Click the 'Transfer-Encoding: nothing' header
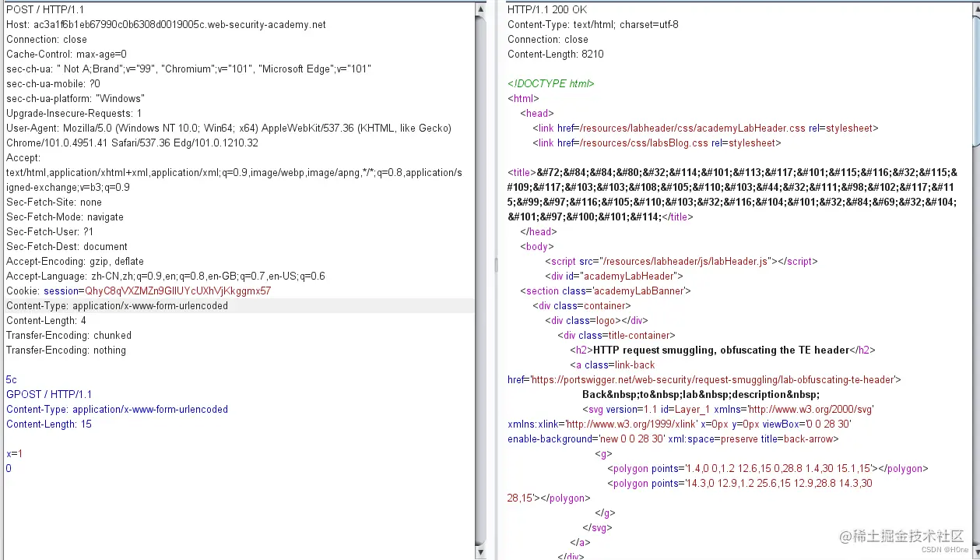The image size is (980, 560). [x=66, y=350]
